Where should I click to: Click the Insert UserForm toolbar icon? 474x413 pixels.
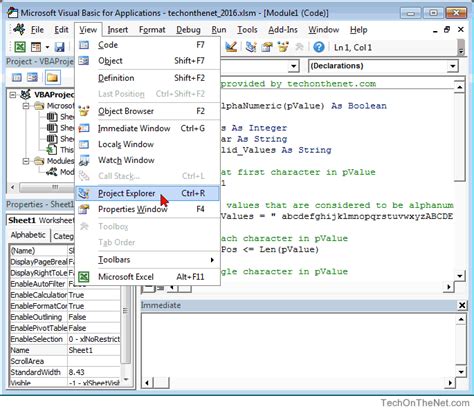[35, 47]
